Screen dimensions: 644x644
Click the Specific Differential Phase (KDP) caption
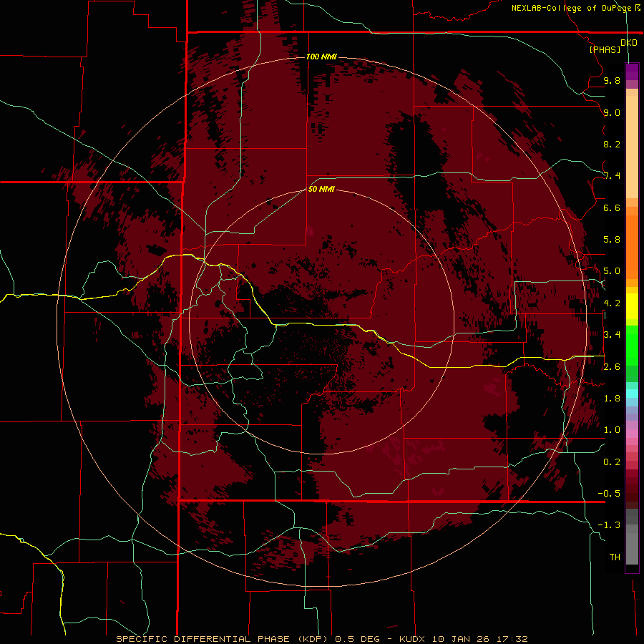[223, 639]
